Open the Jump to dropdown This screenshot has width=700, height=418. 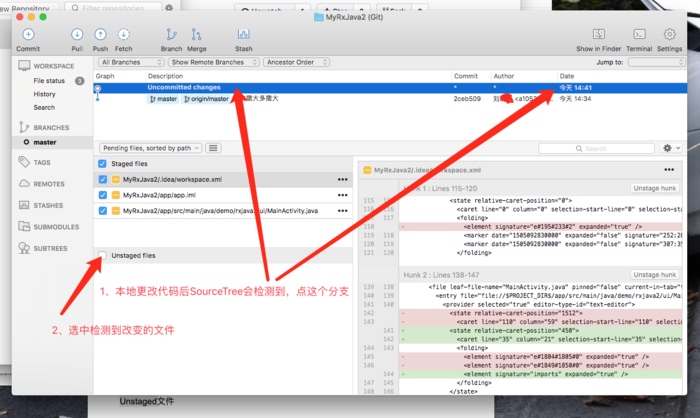(656, 62)
